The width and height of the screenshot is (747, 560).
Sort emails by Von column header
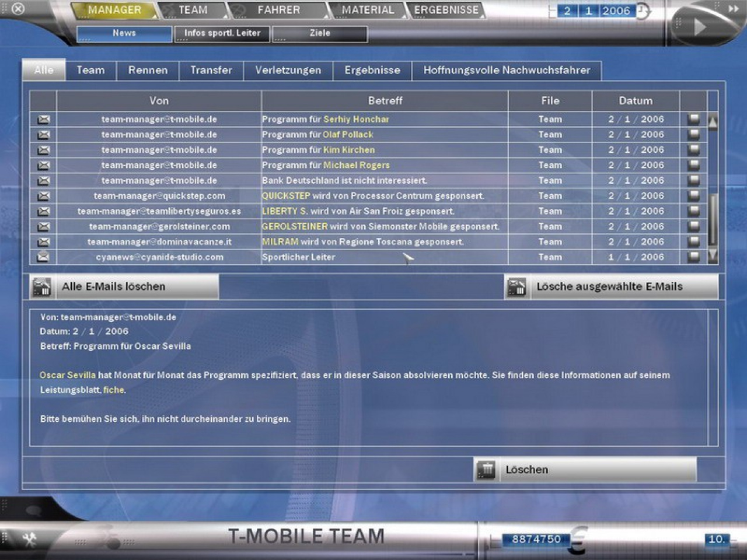pos(159,101)
